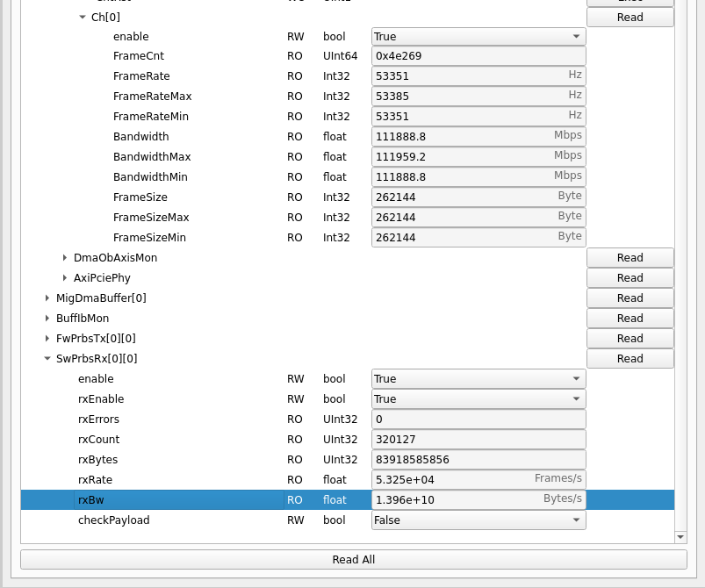Open the checkPayload dropdown

[x=478, y=520]
